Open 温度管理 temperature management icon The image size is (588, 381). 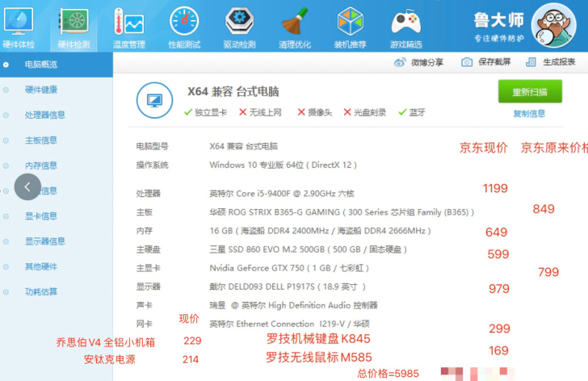128,21
